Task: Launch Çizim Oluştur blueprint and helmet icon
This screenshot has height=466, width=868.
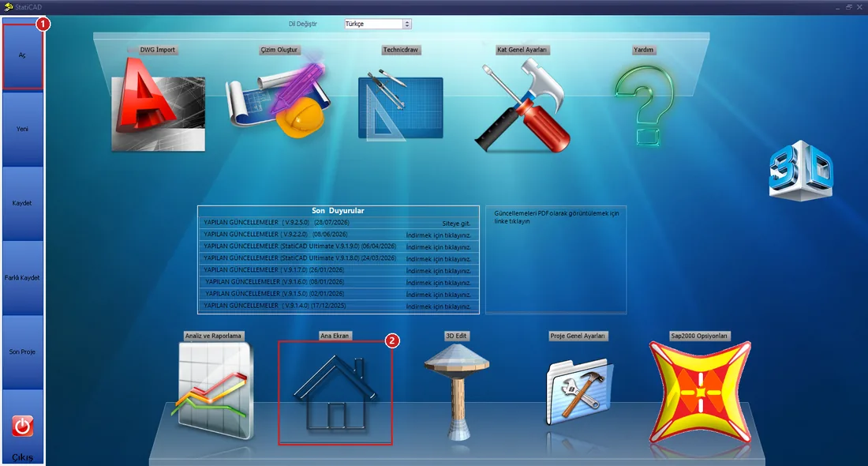Action: pos(279,94)
